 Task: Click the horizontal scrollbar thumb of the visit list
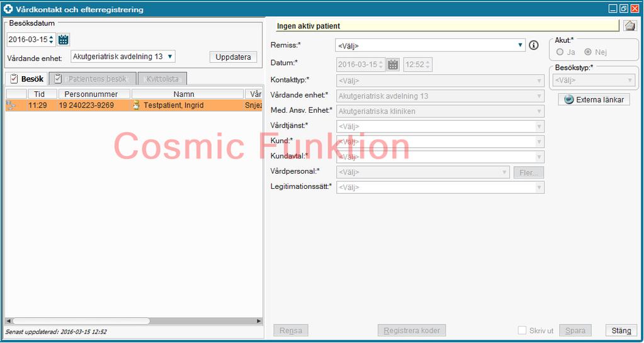point(80,321)
